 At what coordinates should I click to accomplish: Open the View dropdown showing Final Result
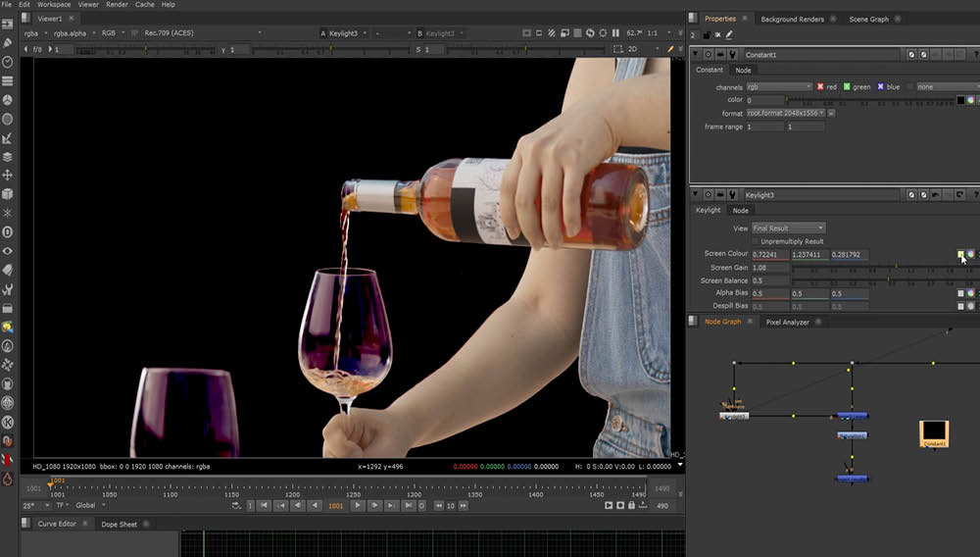789,228
